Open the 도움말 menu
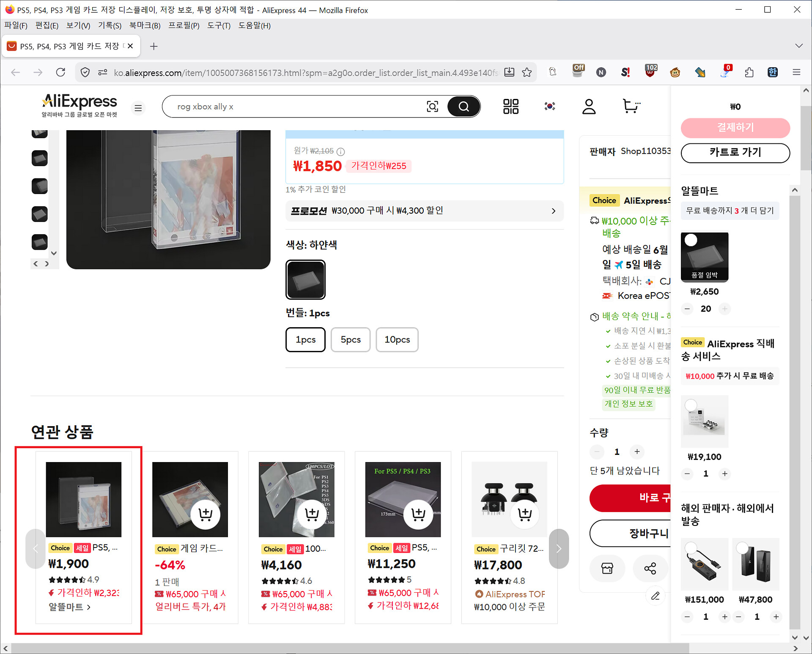The image size is (812, 654). point(254,25)
